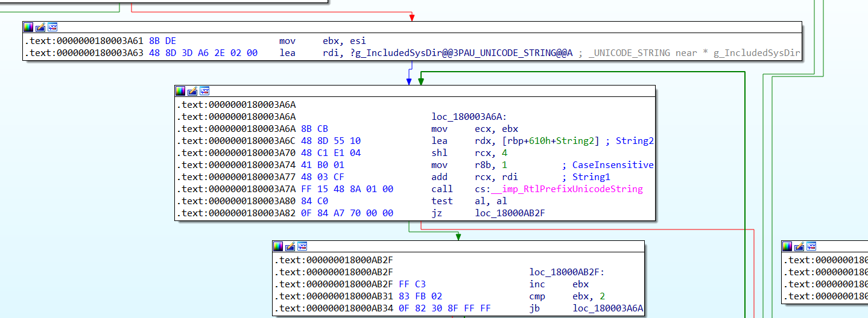
Task: Click address .text:0000000180003A82
Action: [236, 213]
